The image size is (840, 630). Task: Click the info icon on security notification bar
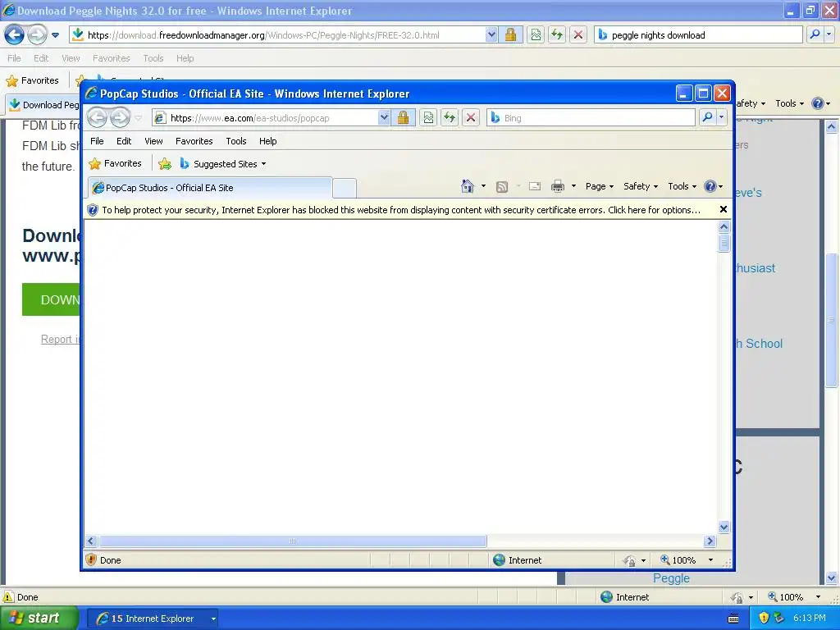point(92,210)
